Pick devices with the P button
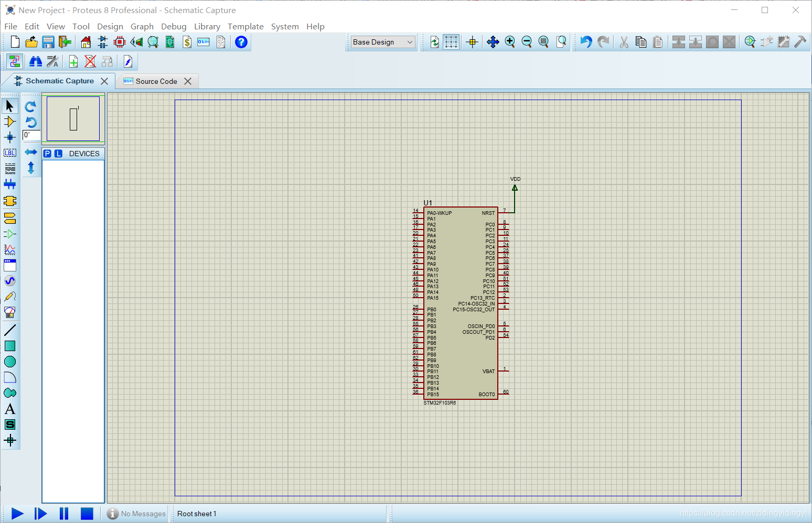812x523 pixels. [x=47, y=154]
